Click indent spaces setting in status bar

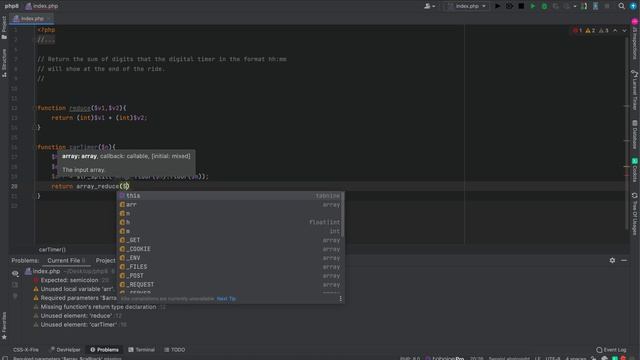tap(576, 358)
